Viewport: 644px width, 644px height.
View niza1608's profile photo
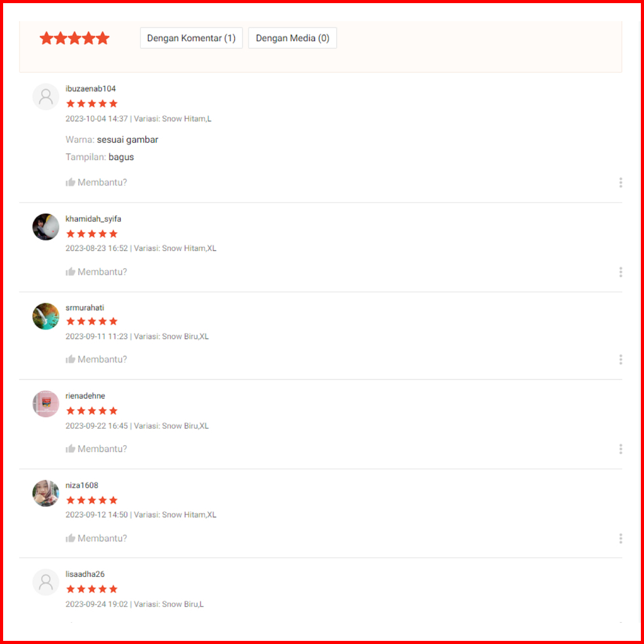pyautogui.click(x=45, y=493)
